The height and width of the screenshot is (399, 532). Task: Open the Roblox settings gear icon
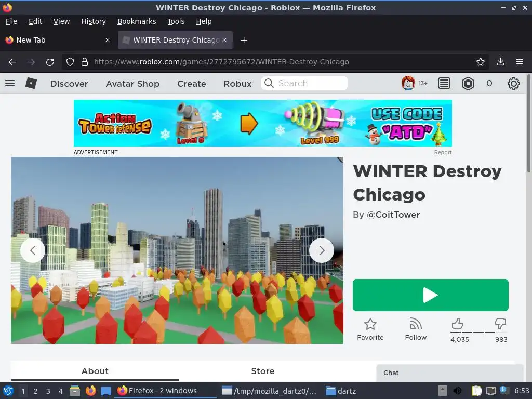514,84
